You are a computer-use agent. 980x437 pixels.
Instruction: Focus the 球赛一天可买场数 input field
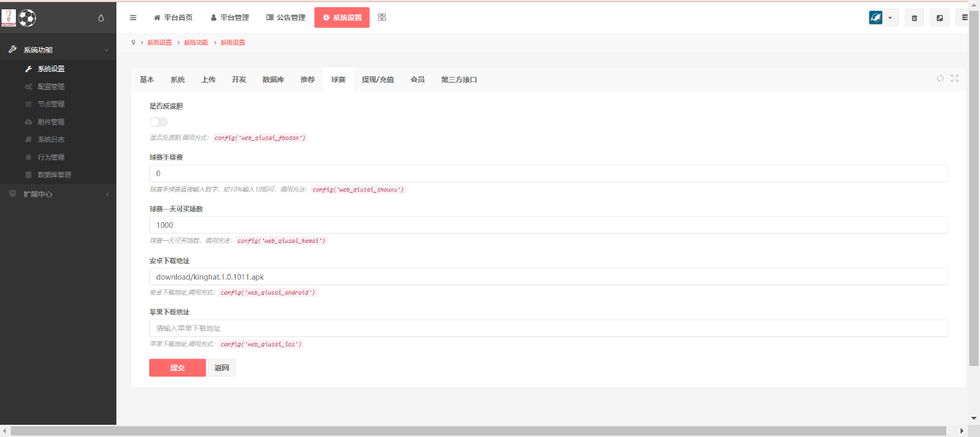tap(548, 225)
